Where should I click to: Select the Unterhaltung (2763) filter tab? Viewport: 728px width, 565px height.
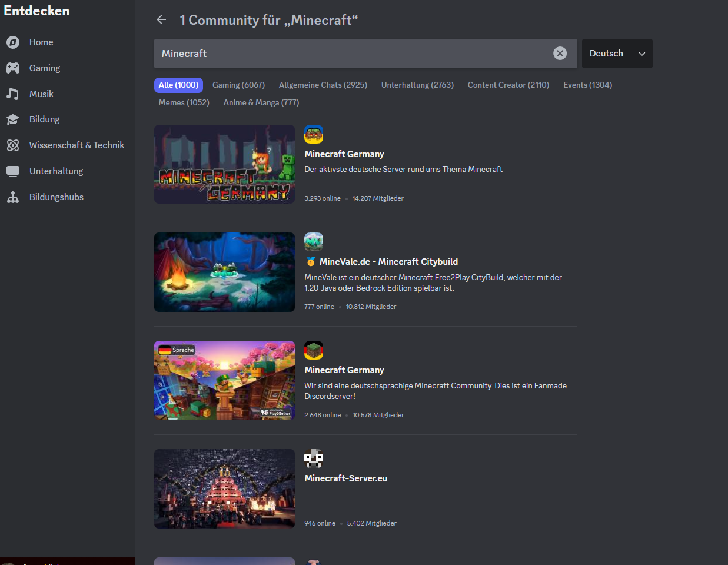coord(417,85)
